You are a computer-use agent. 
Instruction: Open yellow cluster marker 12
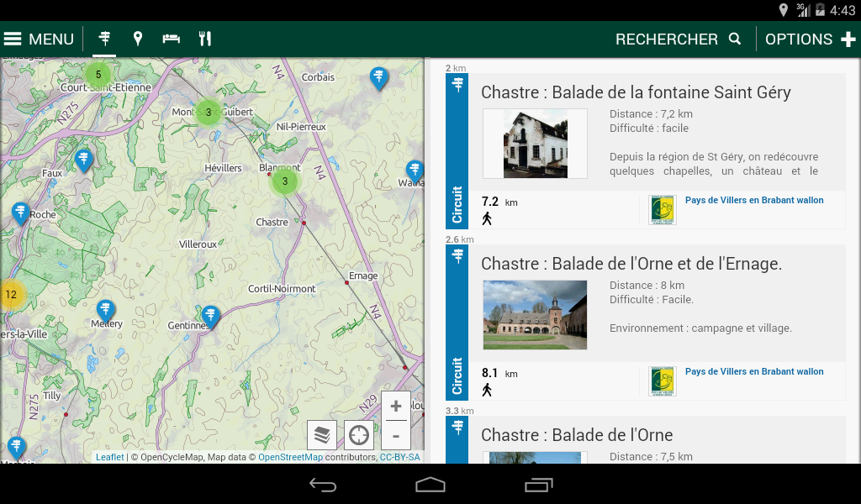[x=11, y=295]
